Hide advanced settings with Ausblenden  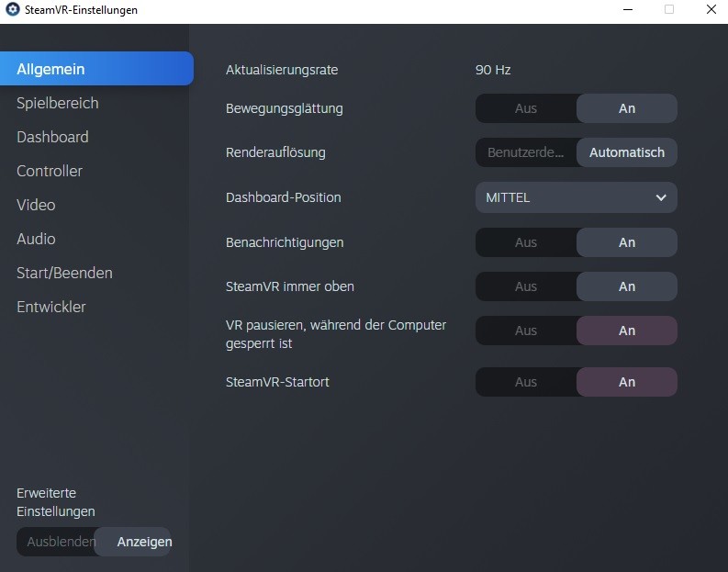point(56,542)
